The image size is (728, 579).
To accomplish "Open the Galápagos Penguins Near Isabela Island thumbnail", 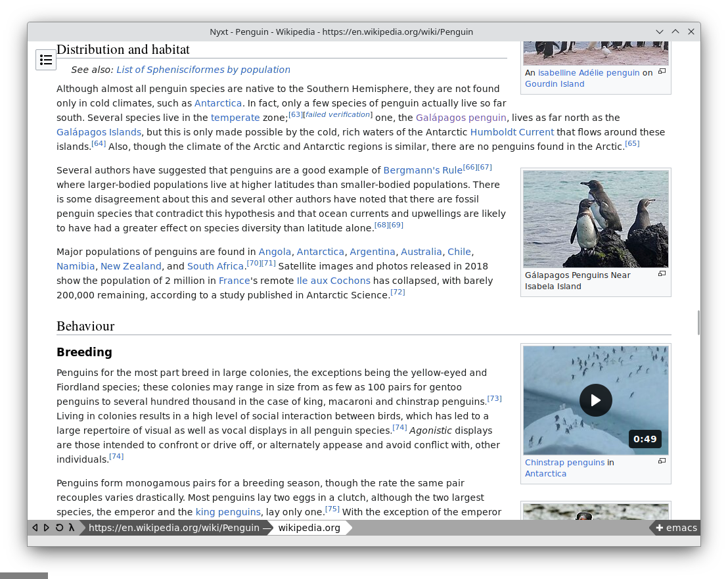I will [x=596, y=219].
